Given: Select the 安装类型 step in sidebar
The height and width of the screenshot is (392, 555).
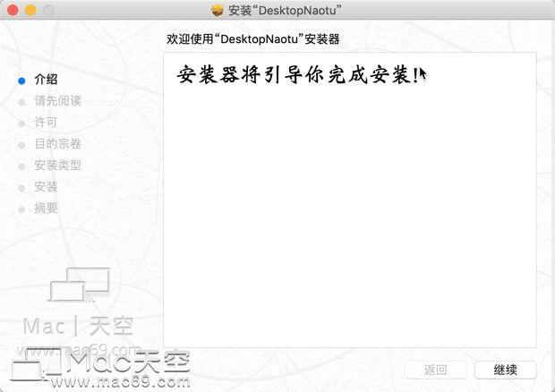Looking at the screenshot, I should coord(57,165).
